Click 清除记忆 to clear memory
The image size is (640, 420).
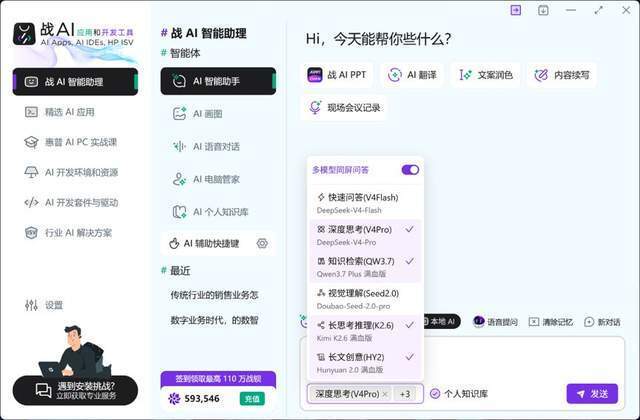[551, 322]
